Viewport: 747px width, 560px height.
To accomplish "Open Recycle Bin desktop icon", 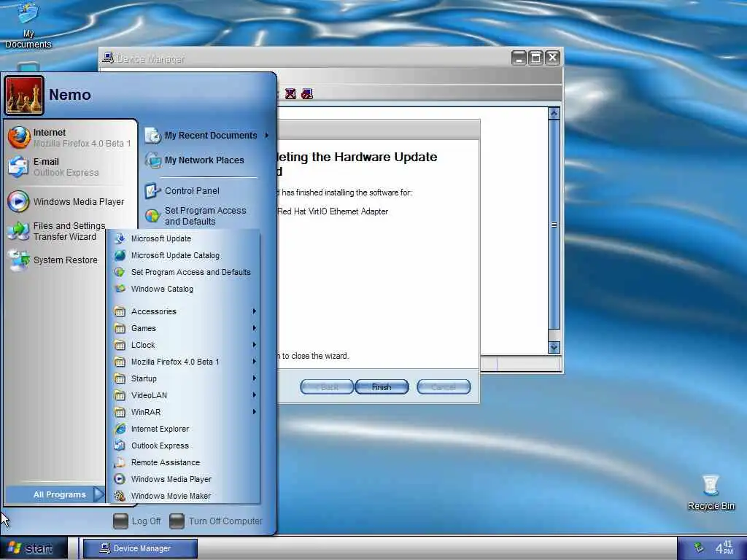I will (711, 492).
